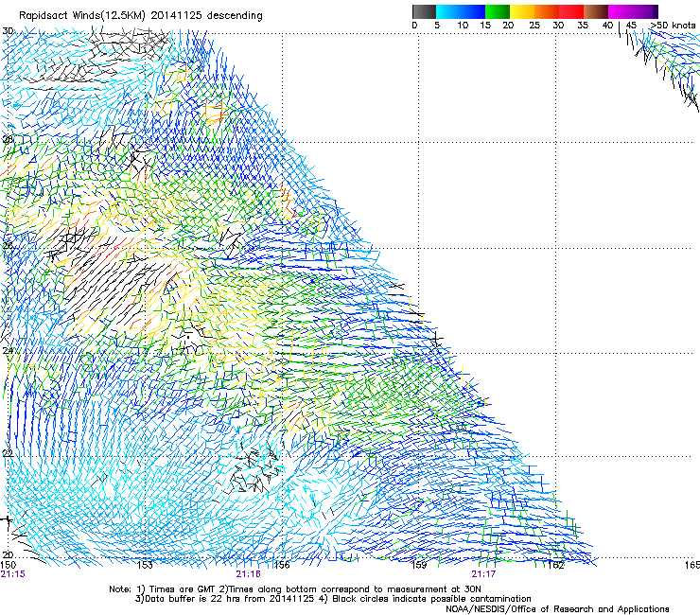Viewport: 700px width, 615px height.
Task: Click the 156 longitude axis label
Action: (x=282, y=565)
